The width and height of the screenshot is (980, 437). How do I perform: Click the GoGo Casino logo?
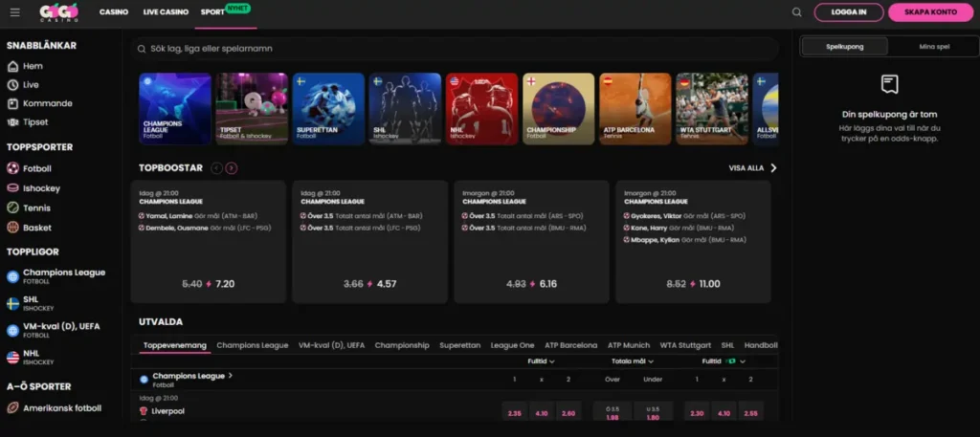[58, 11]
